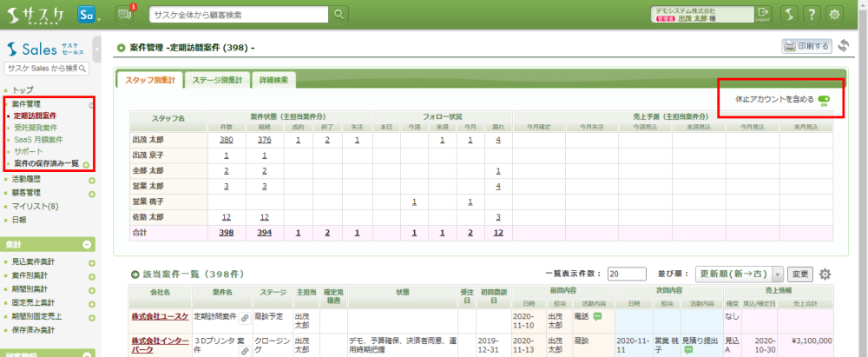Viewport: 868px width, 357px height.
Task: Open the notification chat icon with badge
Action: point(124,15)
